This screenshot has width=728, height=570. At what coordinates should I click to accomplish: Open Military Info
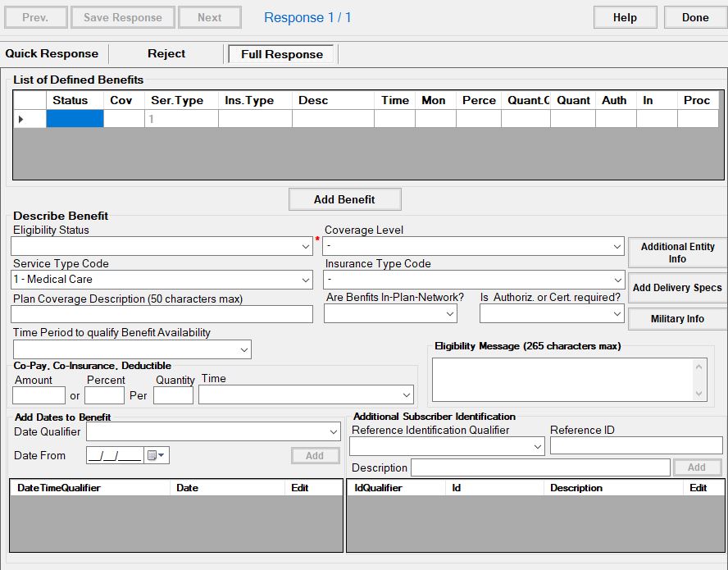pyautogui.click(x=677, y=319)
